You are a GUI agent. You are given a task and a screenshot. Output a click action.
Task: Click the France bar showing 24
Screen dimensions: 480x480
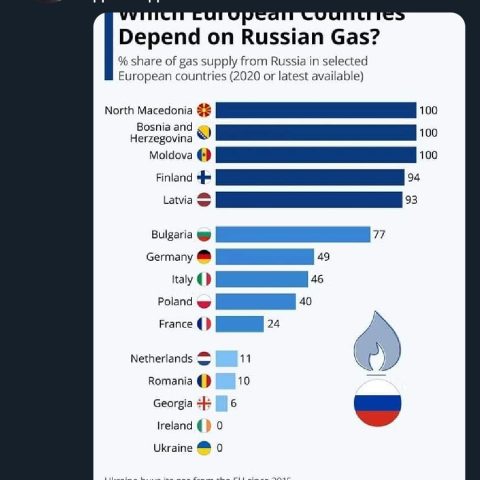tap(240, 324)
